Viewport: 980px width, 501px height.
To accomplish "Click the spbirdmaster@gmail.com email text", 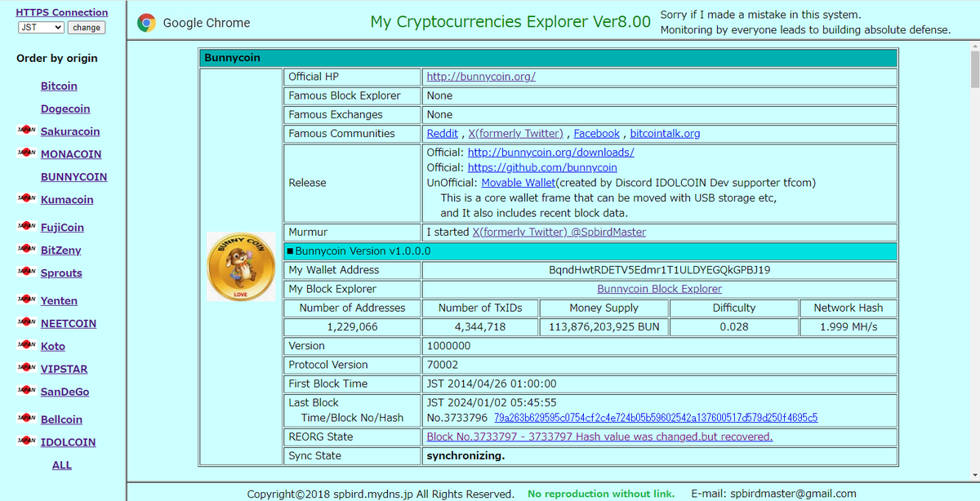I will click(x=793, y=494).
